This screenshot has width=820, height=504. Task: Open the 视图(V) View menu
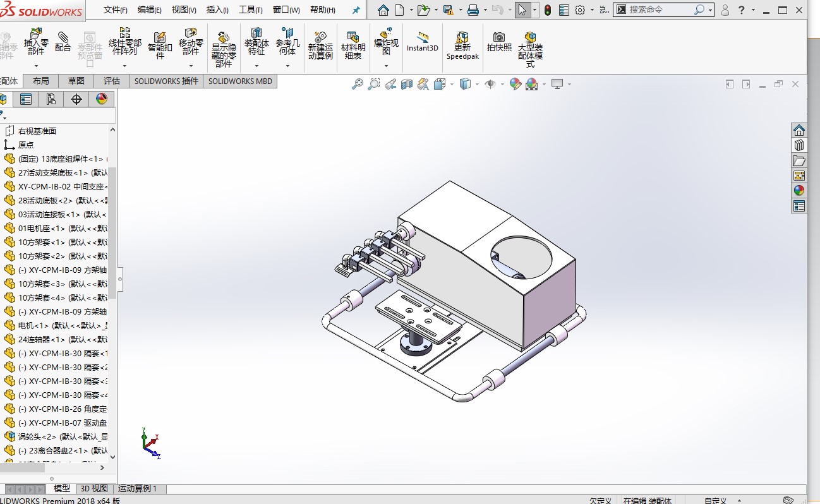tap(184, 10)
